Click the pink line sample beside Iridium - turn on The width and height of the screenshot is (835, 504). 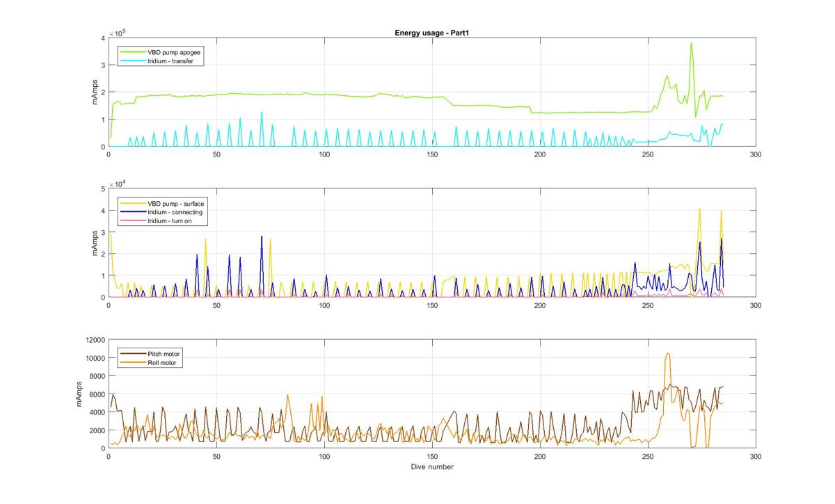click(134, 220)
